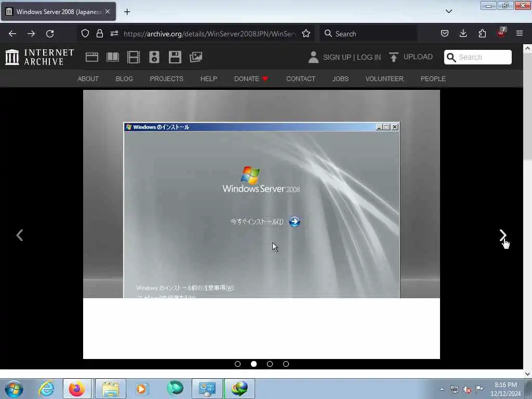Open tracking protection shield icon

pyautogui.click(x=85, y=33)
